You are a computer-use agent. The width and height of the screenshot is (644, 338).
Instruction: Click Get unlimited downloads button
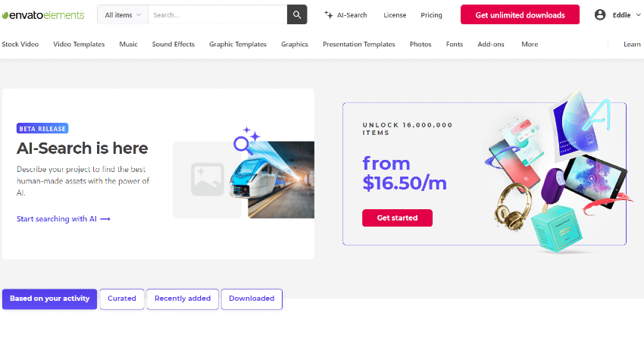(520, 14)
